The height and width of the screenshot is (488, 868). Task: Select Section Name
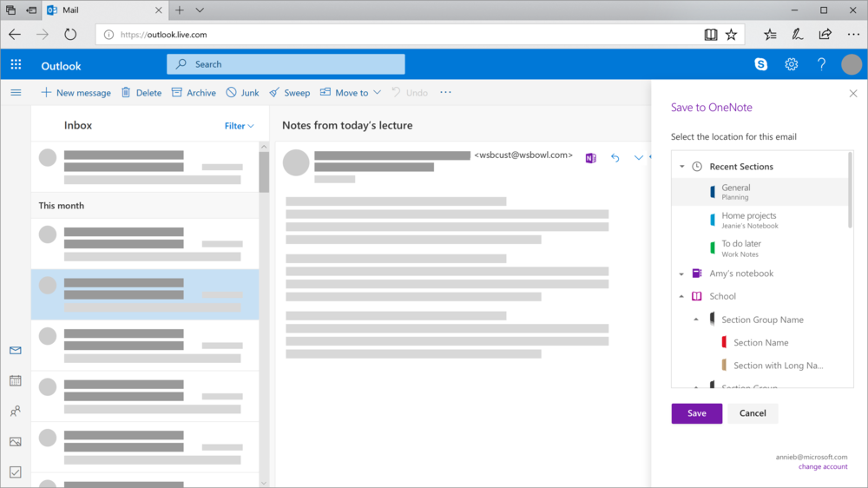(x=760, y=342)
